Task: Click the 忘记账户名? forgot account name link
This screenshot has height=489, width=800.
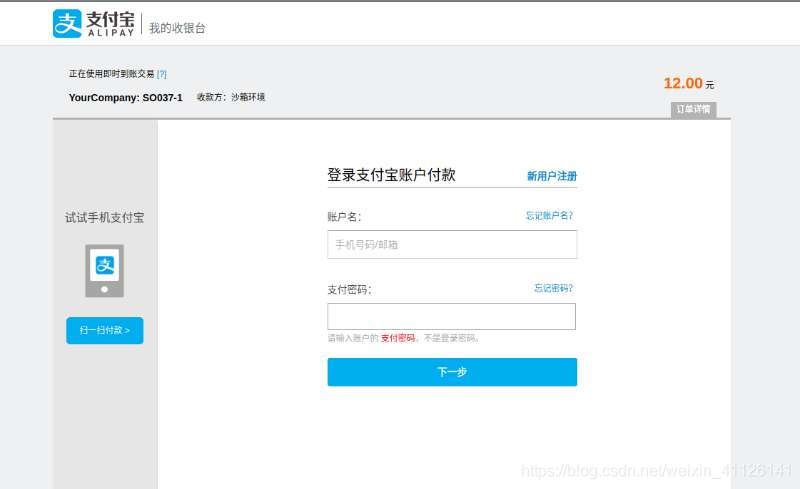Action: [x=549, y=215]
